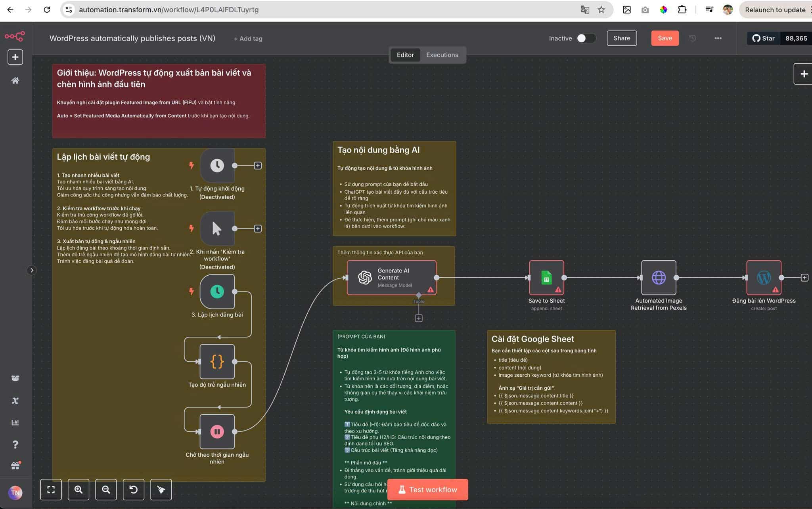Image resolution: width=812 pixels, height=509 pixels.
Task: Click the WordPress post node
Action: [764, 278]
